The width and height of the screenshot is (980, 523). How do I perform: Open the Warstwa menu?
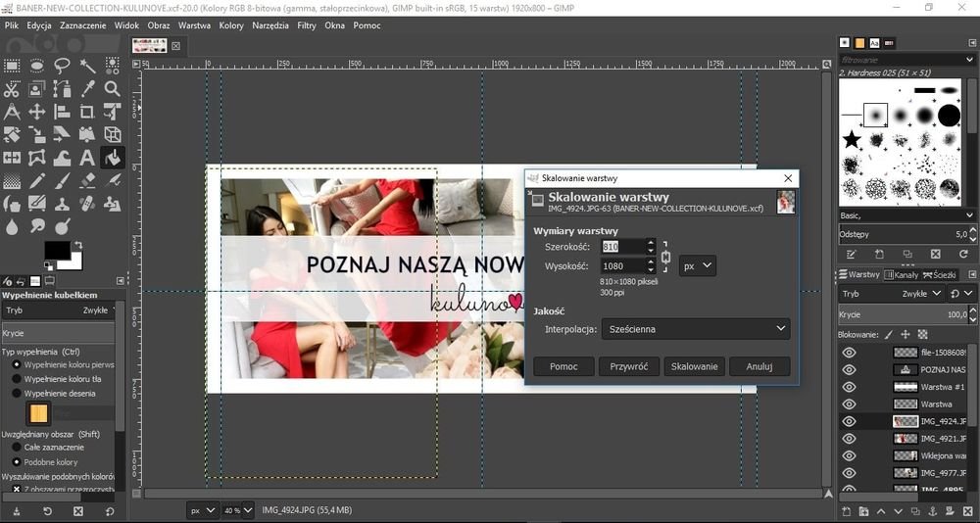tap(194, 25)
